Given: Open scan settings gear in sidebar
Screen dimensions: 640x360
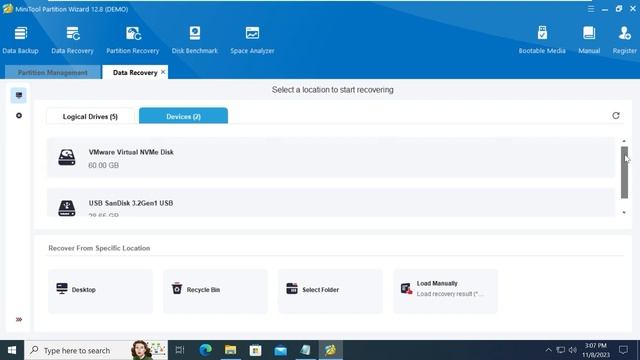Looking at the screenshot, I should pos(19,116).
